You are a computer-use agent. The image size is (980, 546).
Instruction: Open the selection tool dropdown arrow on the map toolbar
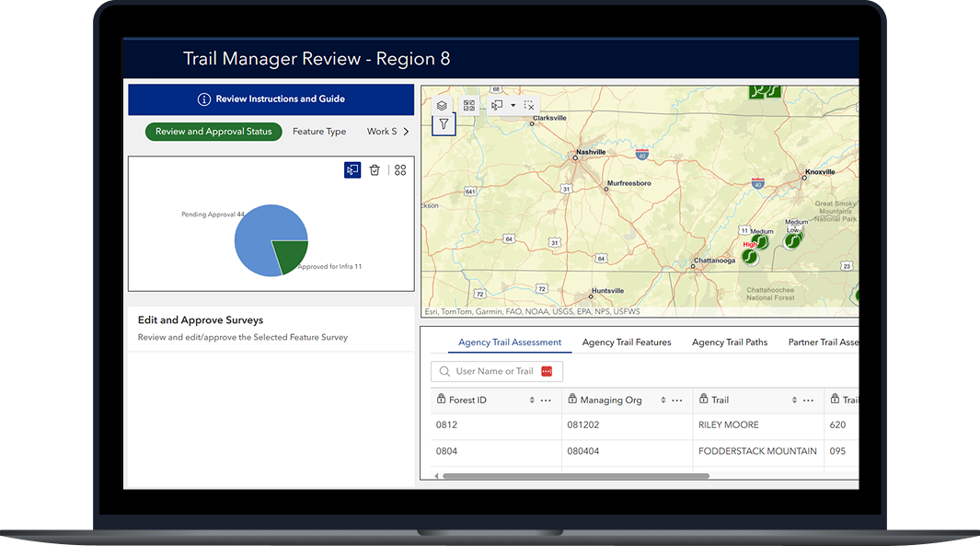point(512,104)
